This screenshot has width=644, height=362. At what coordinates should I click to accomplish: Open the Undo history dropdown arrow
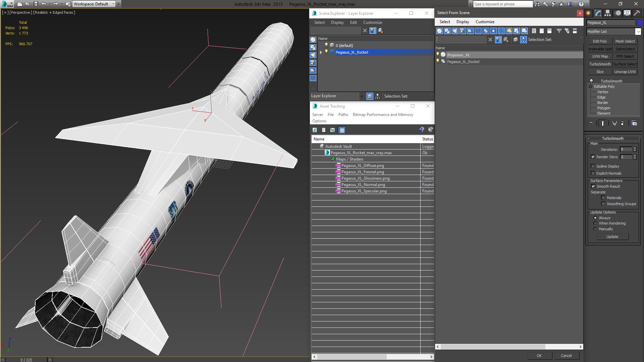pos(50,4)
